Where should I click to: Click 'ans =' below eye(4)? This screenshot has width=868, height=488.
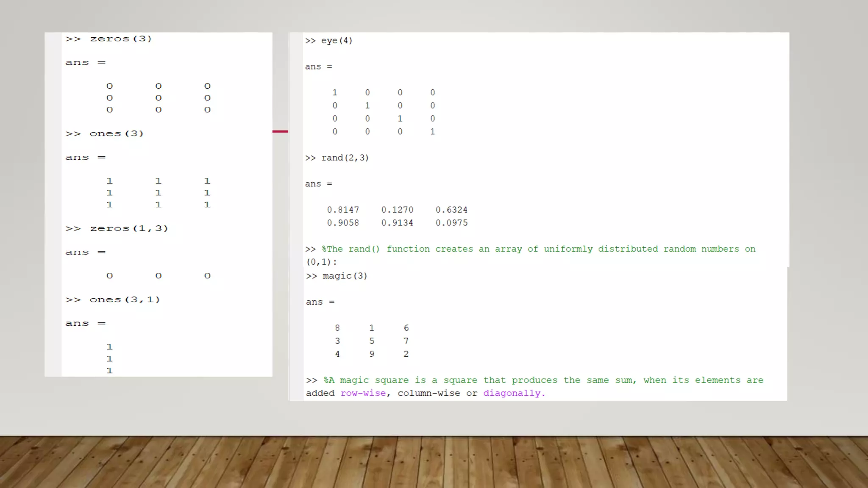click(x=318, y=67)
